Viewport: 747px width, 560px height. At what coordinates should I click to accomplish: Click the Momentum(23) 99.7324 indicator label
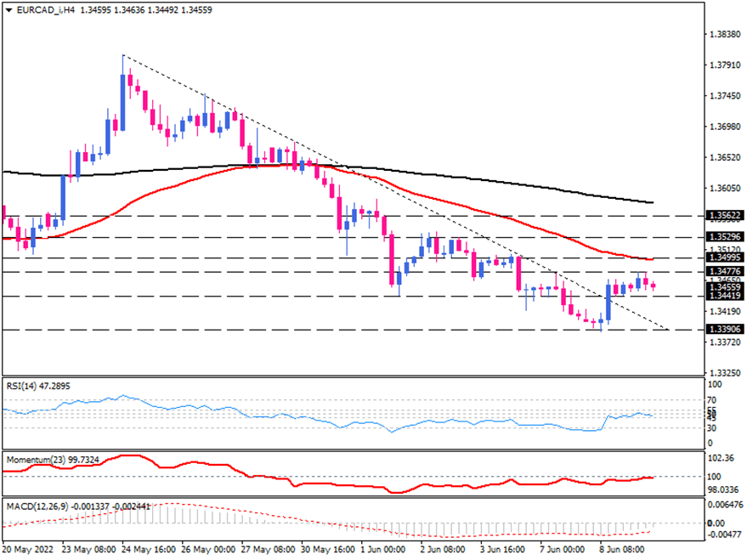coord(53,460)
